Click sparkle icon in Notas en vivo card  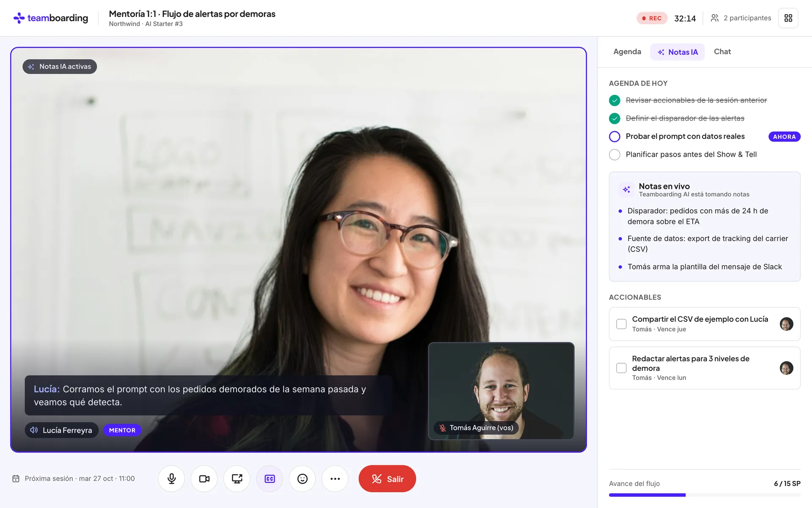coord(626,189)
